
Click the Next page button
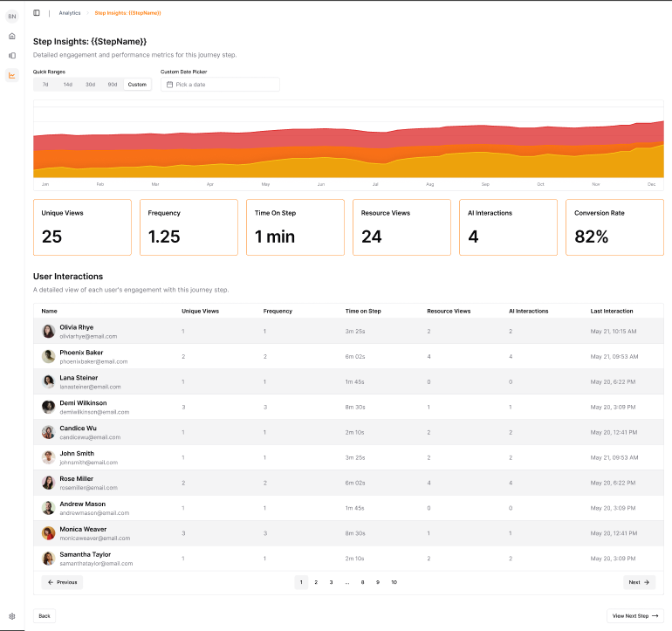(639, 582)
